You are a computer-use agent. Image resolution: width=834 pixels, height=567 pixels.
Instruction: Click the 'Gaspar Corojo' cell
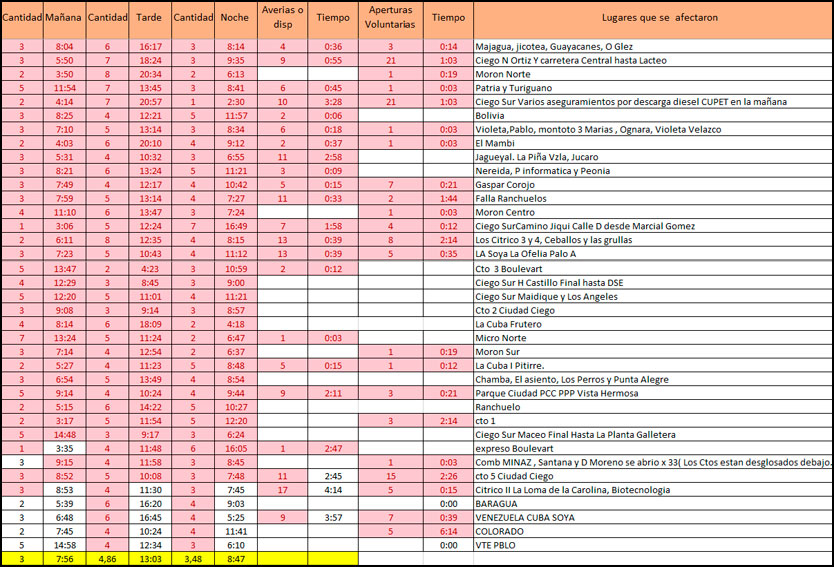[653, 185]
